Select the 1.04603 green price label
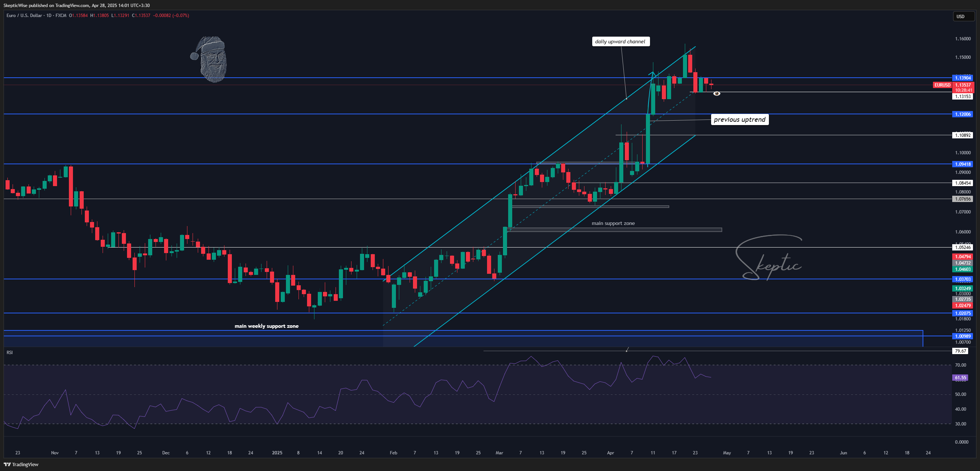 tap(963, 269)
